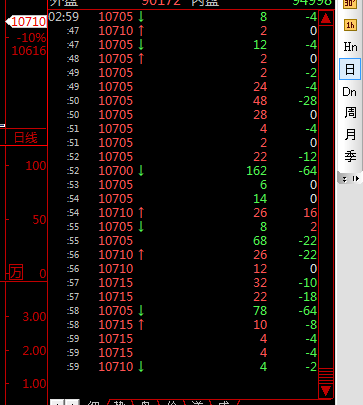Switch to 周 weekly period

click(x=350, y=113)
